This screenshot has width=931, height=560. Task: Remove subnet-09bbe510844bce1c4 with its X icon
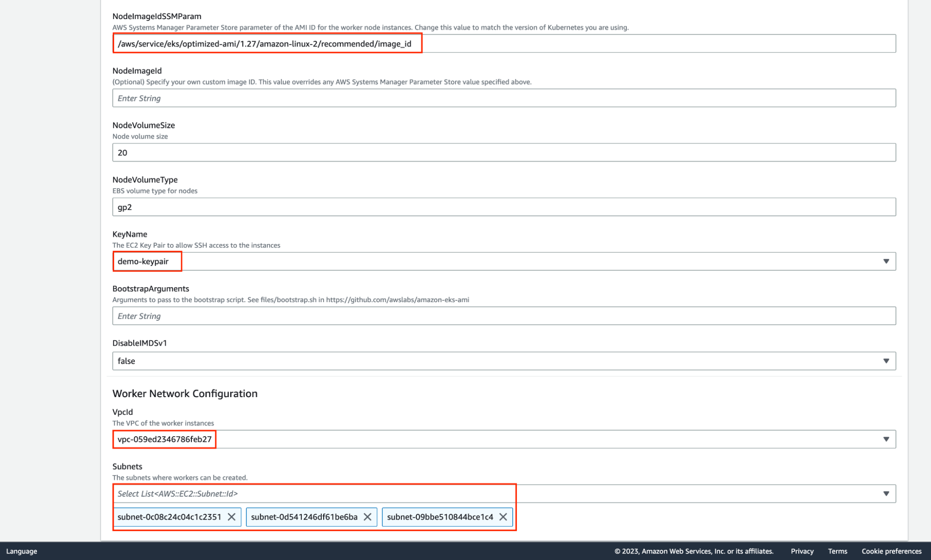point(503,517)
